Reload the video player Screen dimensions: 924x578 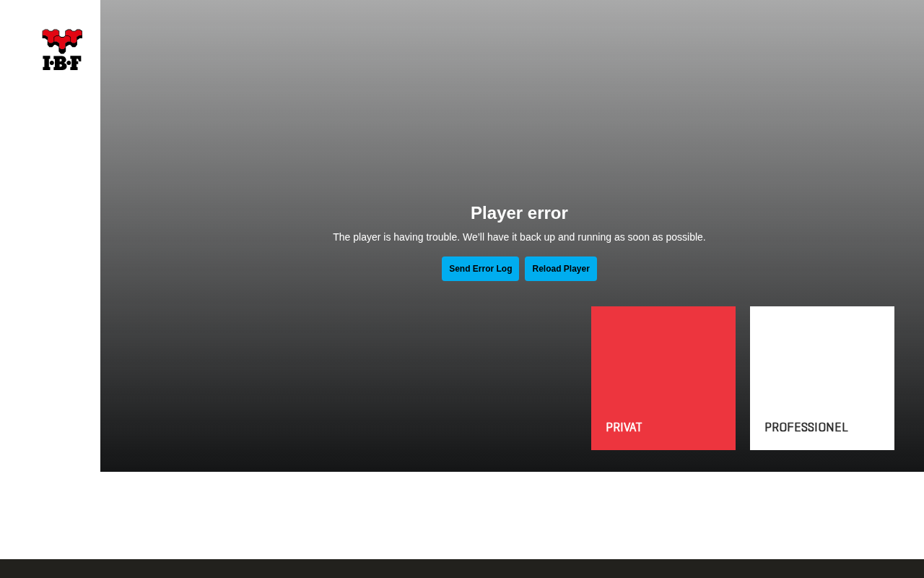[561, 269]
